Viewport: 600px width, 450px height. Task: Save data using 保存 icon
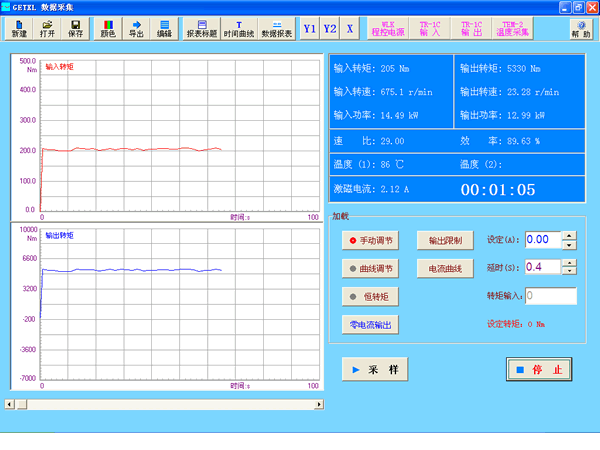[x=75, y=28]
